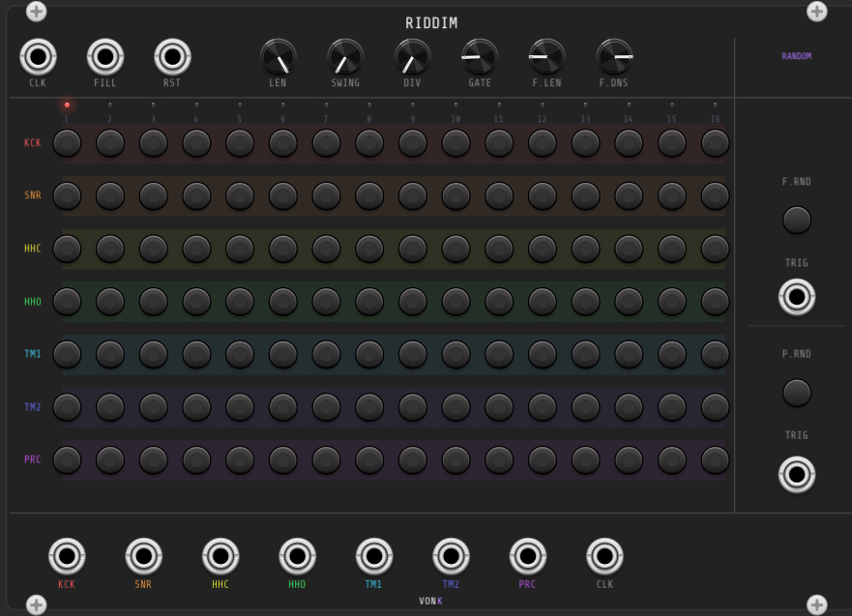Click the GATE knob

pos(480,57)
